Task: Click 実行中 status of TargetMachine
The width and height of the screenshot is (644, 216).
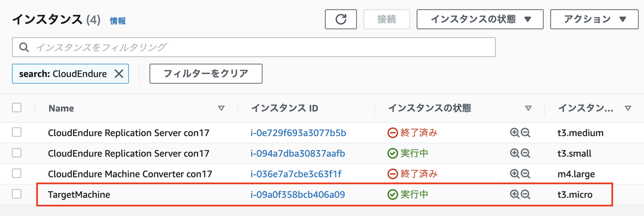Action: [x=408, y=195]
